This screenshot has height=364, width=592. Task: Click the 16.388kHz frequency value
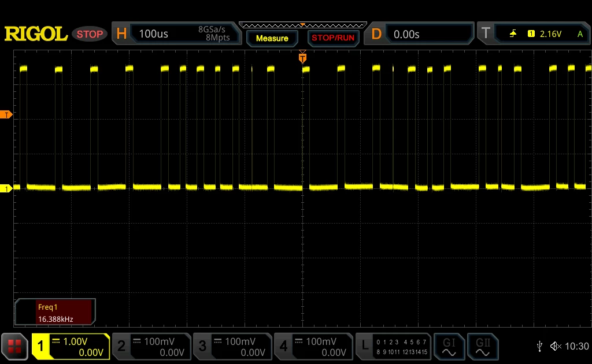pos(55,319)
